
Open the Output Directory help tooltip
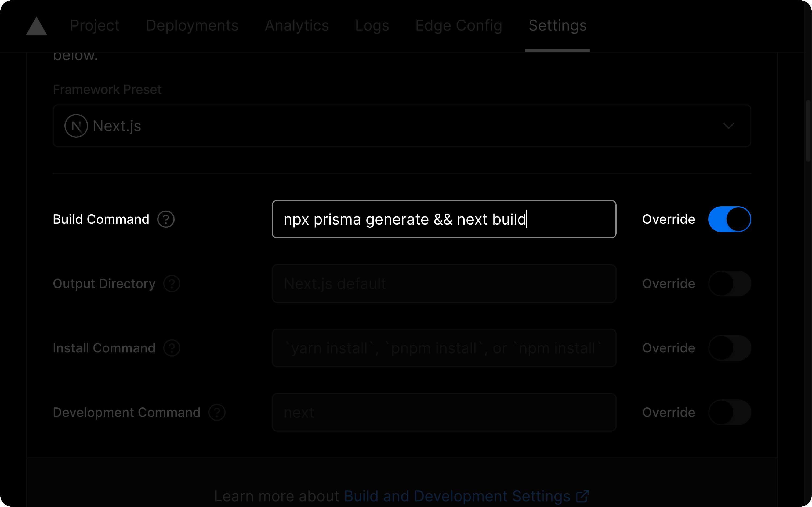tap(172, 283)
